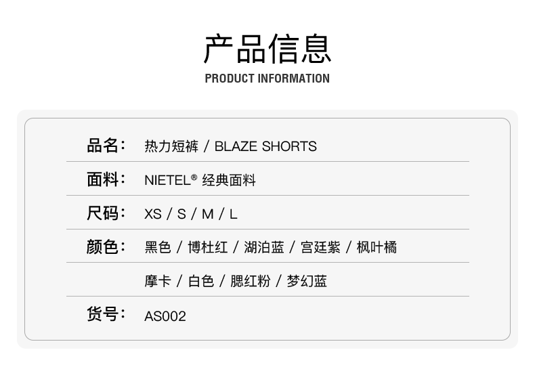
Task: Choose size S
Action: (181, 214)
